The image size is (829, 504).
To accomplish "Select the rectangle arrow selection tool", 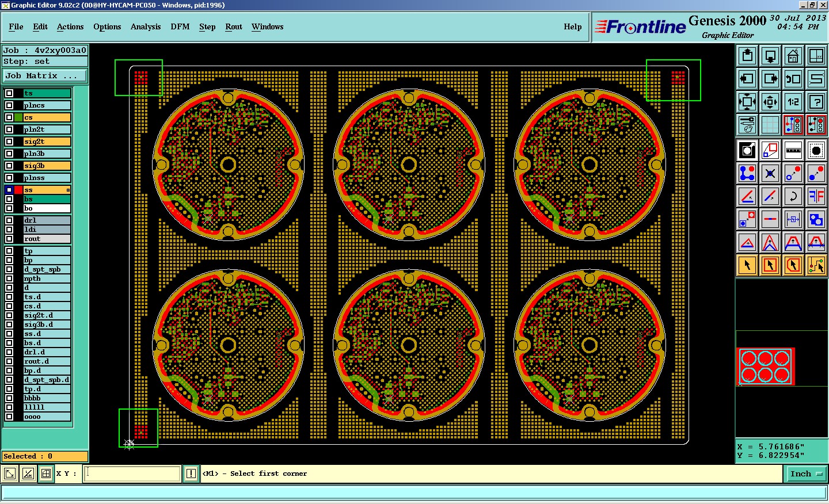I will [x=770, y=265].
